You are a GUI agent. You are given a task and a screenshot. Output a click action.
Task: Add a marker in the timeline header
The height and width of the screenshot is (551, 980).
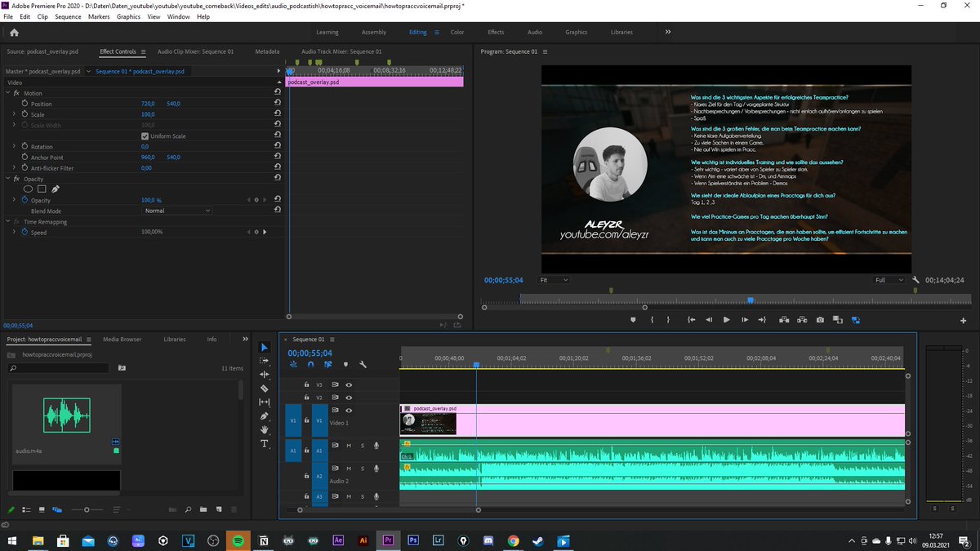click(345, 365)
